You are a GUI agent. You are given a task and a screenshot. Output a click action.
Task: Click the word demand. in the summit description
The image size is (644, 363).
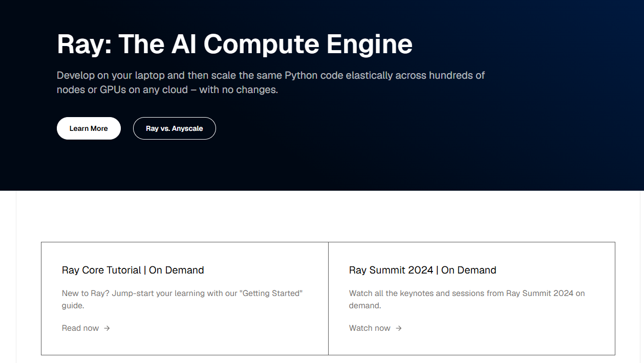point(365,306)
